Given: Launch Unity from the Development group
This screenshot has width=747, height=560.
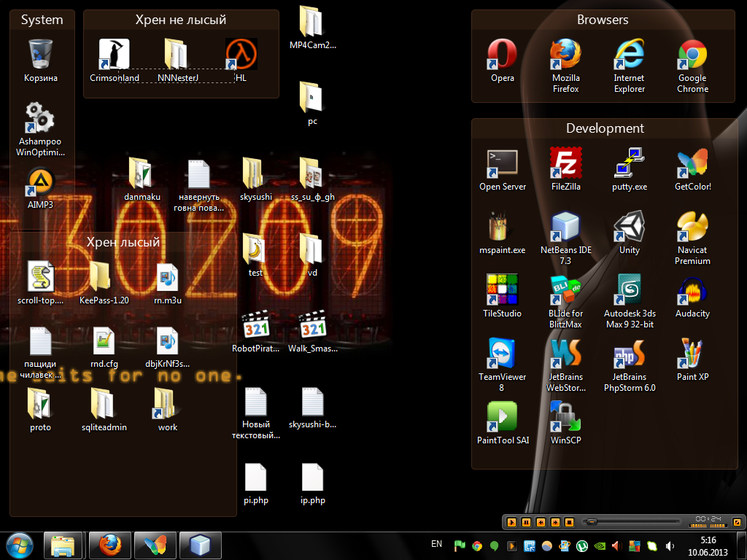Looking at the screenshot, I should (629, 227).
